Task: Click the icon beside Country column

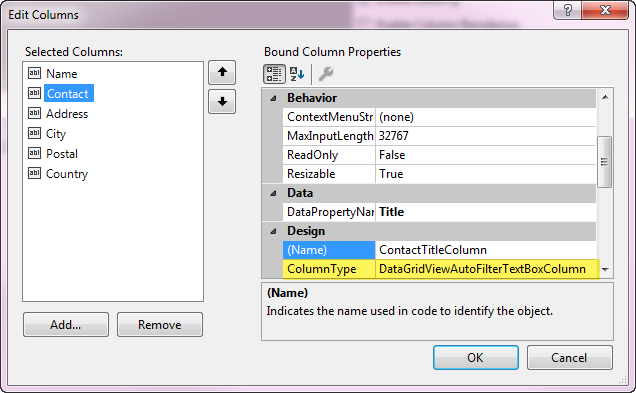Action: [34, 174]
